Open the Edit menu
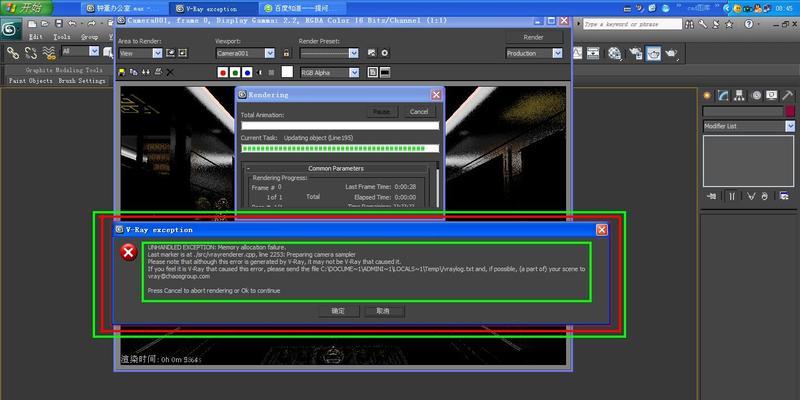The width and height of the screenshot is (800, 400). (36, 37)
